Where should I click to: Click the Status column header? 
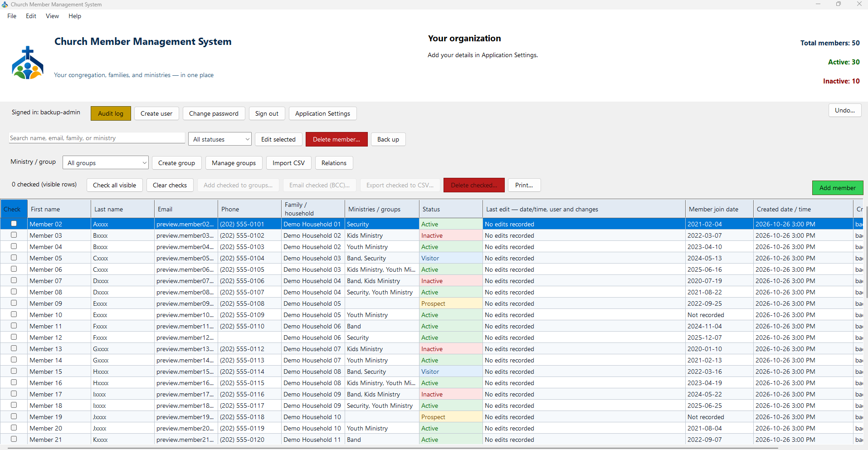click(x=451, y=209)
